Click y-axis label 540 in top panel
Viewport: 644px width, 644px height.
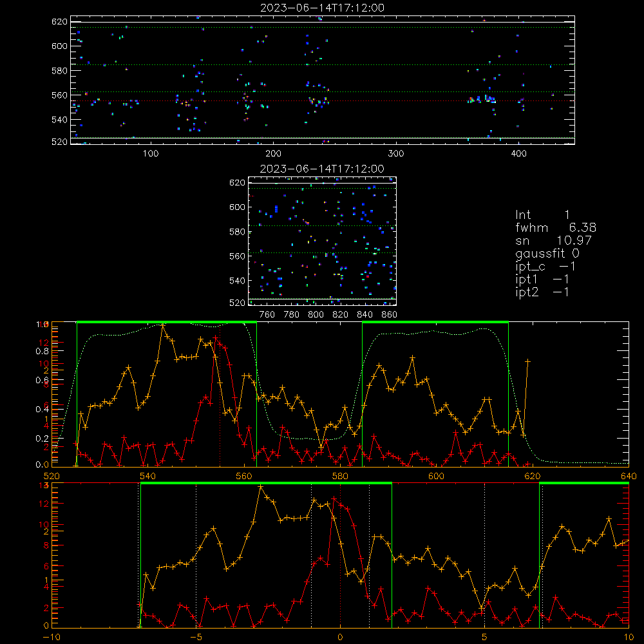pos(59,120)
